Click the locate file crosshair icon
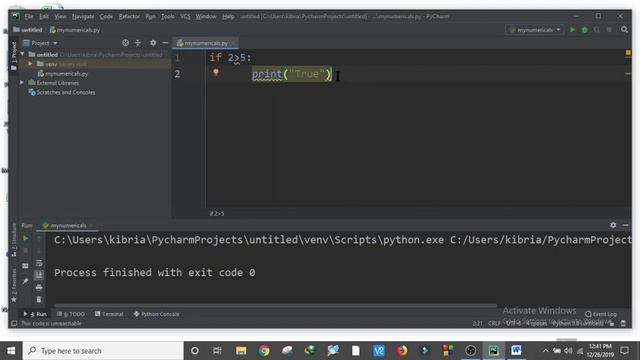640x360 pixels. pyautogui.click(x=125, y=42)
